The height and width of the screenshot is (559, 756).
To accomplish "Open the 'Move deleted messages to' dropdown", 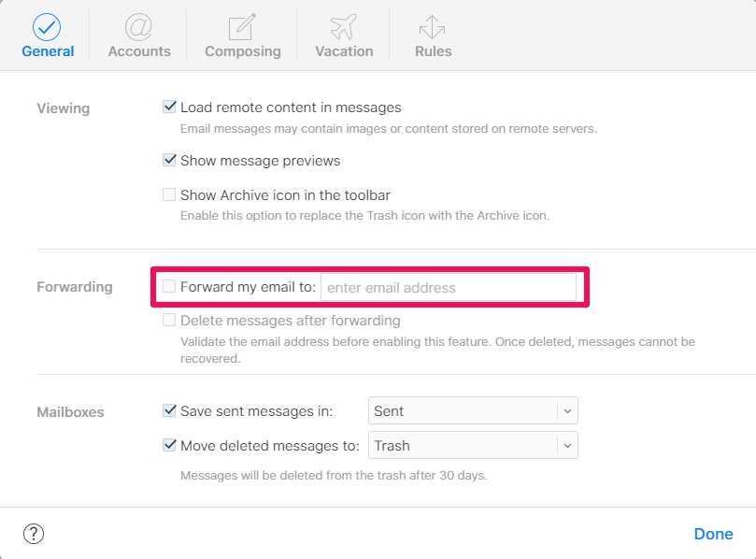I will [x=473, y=446].
